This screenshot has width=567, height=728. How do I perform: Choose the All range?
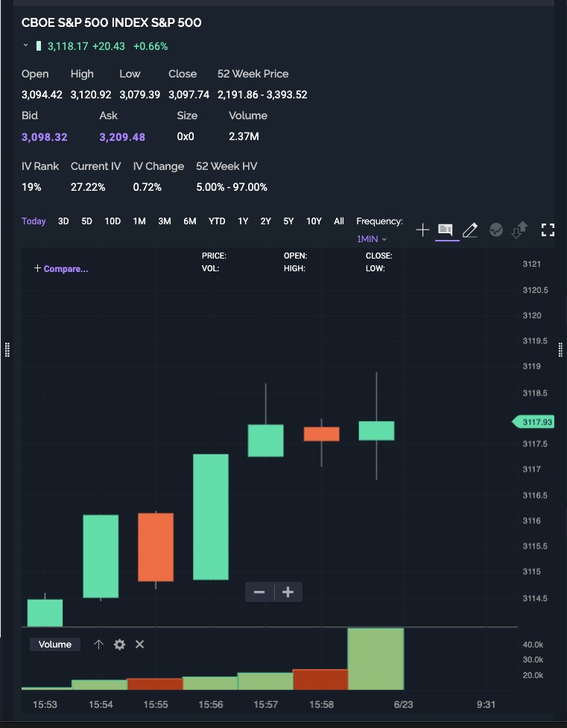pos(339,221)
